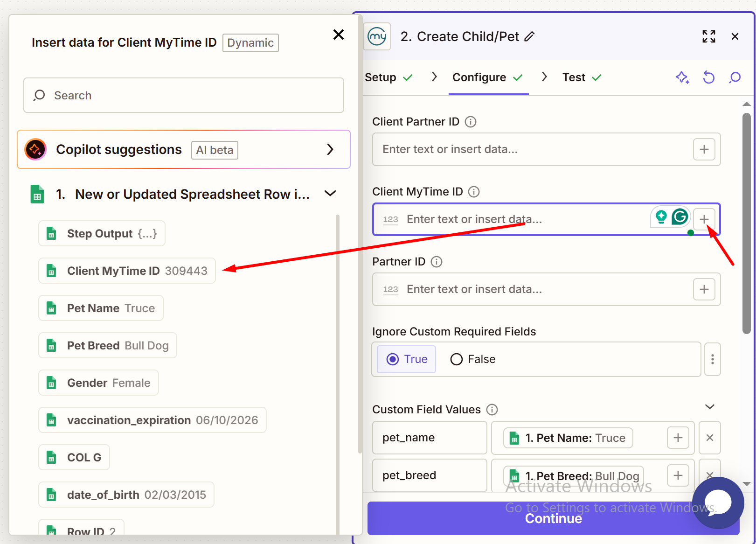The width and height of the screenshot is (756, 544).
Task: Click the MyTime app logo icon
Action: 377,36
